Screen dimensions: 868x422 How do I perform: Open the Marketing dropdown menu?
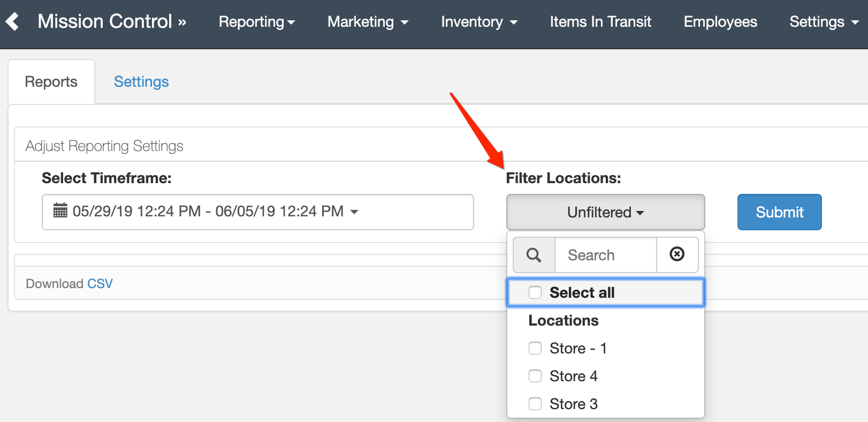point(368,22)
